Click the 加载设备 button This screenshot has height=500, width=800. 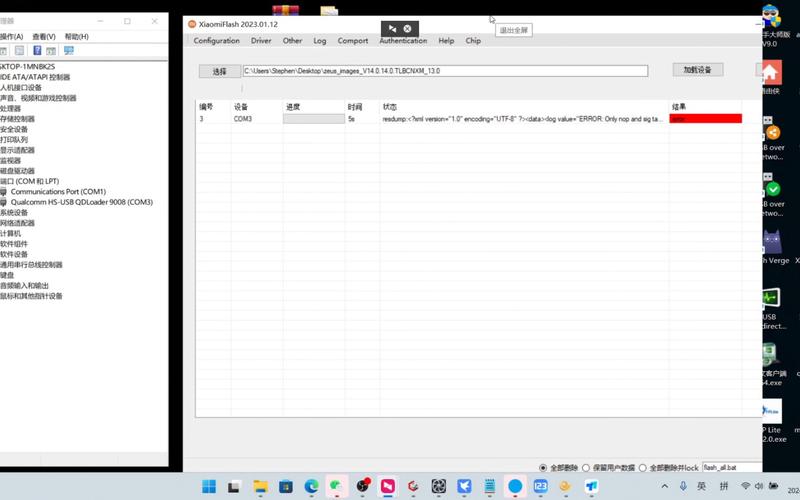697,70
